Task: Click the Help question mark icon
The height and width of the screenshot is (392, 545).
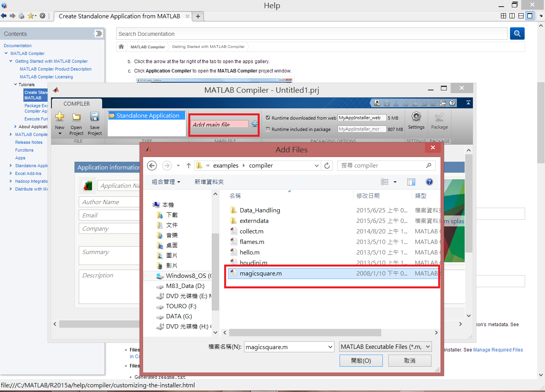Action: 452,103
